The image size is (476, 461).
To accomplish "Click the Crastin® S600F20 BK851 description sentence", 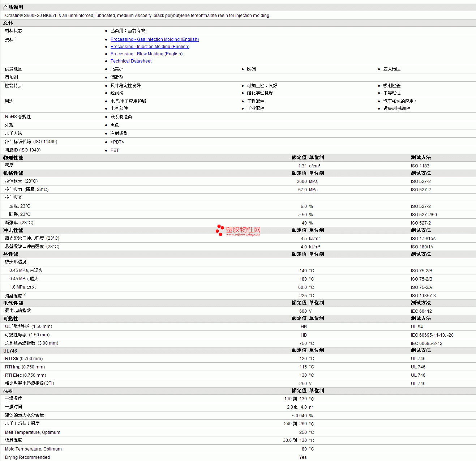I will tap(138, 16).
